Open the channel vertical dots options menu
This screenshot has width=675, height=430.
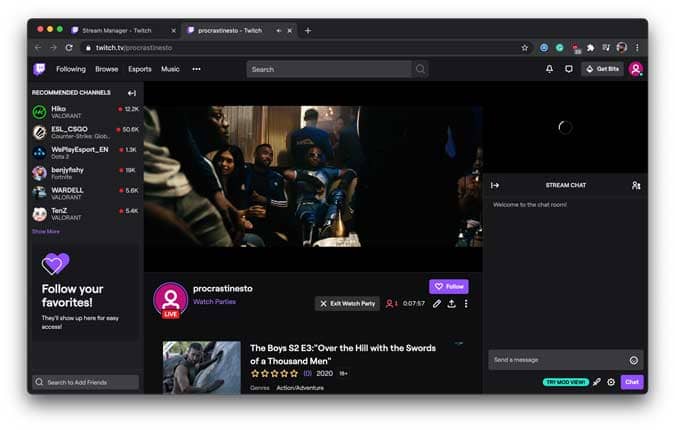coord(466,303)
